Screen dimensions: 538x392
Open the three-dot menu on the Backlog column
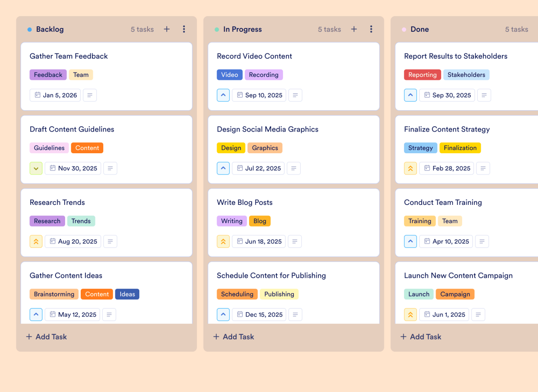tap(184, 29)
